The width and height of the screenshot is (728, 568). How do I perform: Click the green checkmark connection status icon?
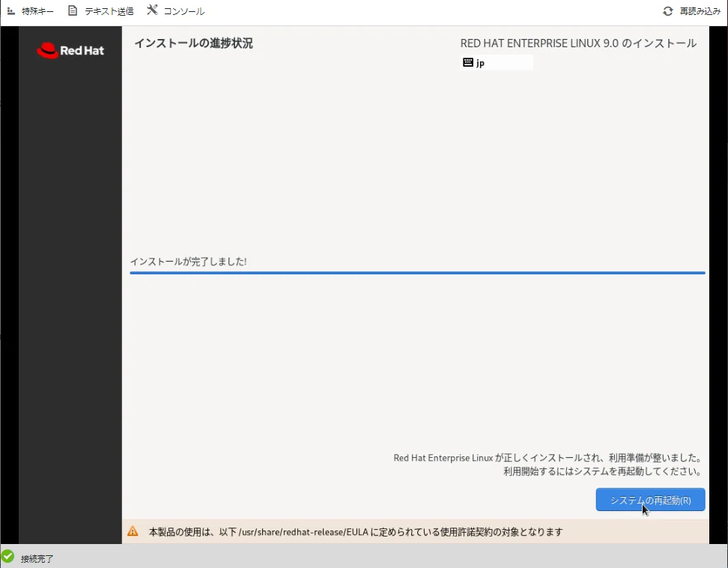(x=8, y=557)
